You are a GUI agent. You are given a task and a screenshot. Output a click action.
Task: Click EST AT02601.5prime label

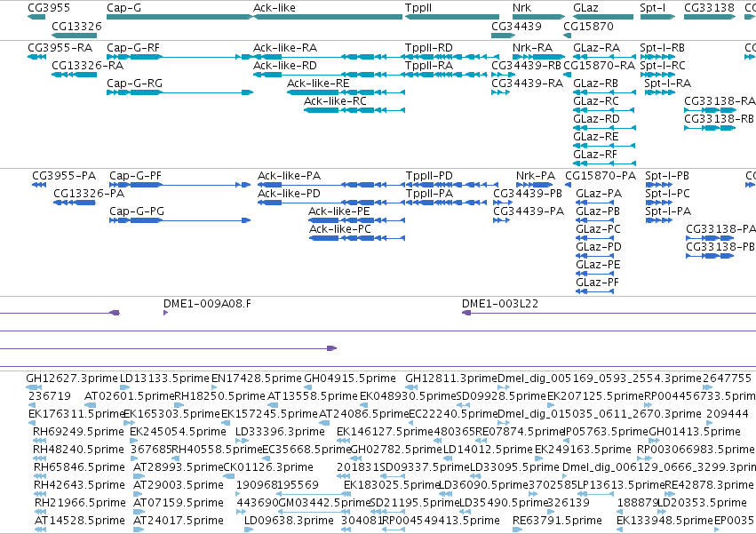pyautogui.click(x=129, y=396)
